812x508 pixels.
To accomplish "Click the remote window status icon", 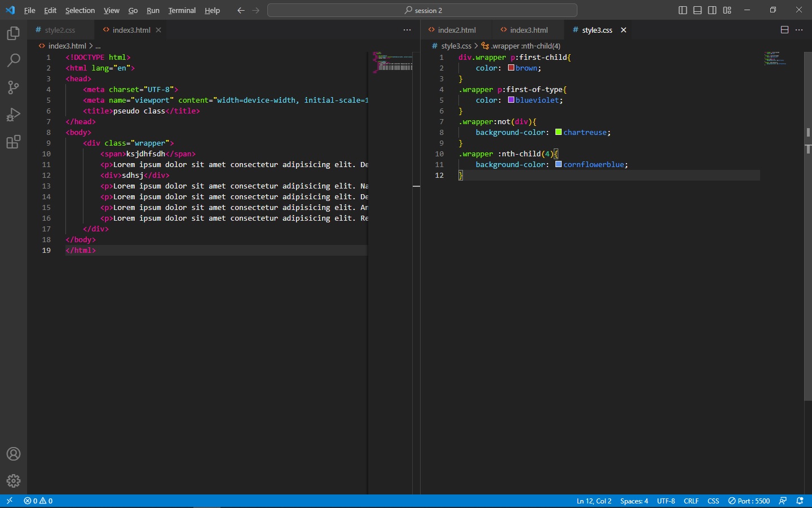I will (9, 501).
